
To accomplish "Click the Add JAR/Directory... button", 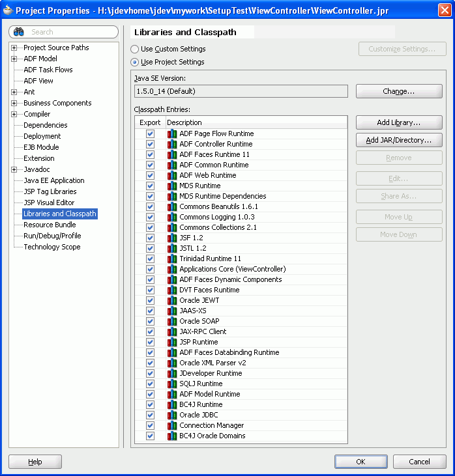I will point(399,140).
